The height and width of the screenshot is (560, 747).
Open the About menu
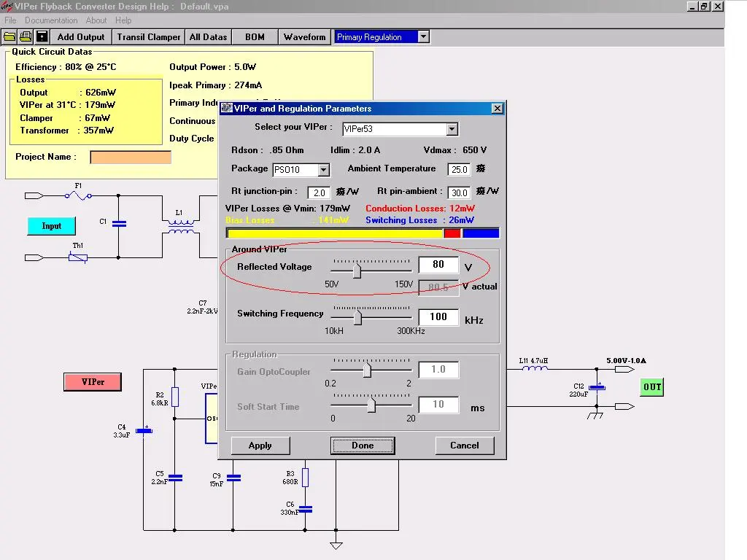point(96,20)
